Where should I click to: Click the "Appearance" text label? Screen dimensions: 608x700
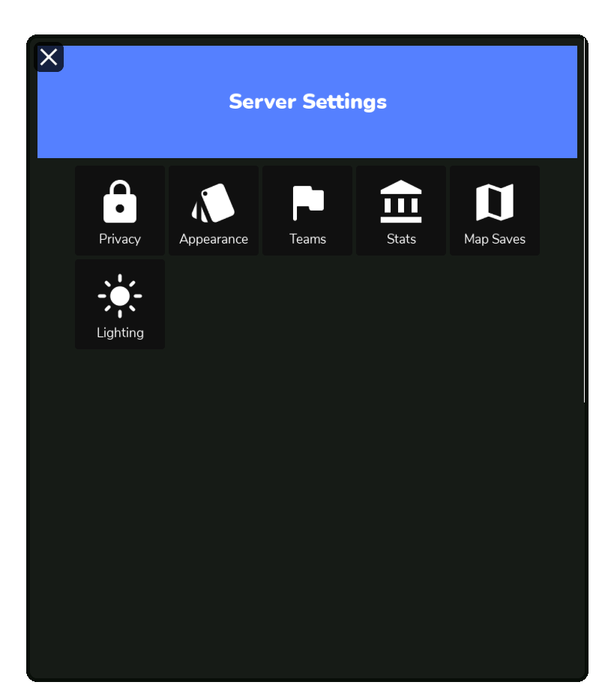point(214,239)
